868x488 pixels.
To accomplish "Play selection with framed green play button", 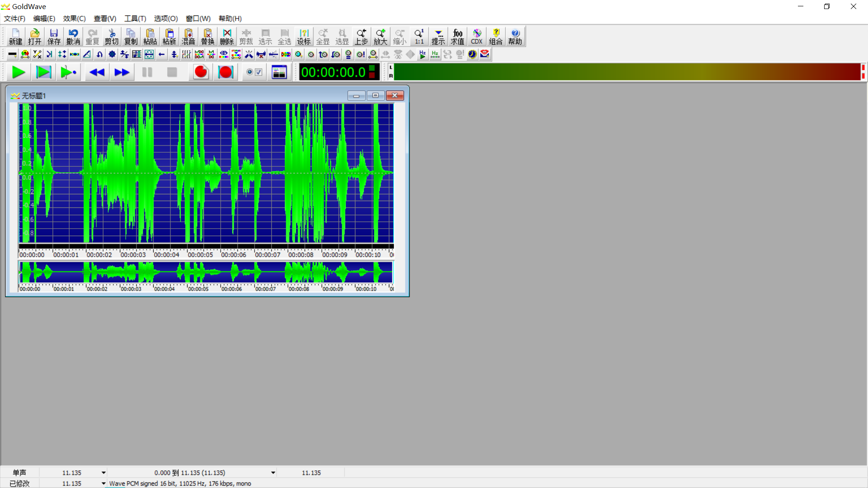I will coord(44,72).
